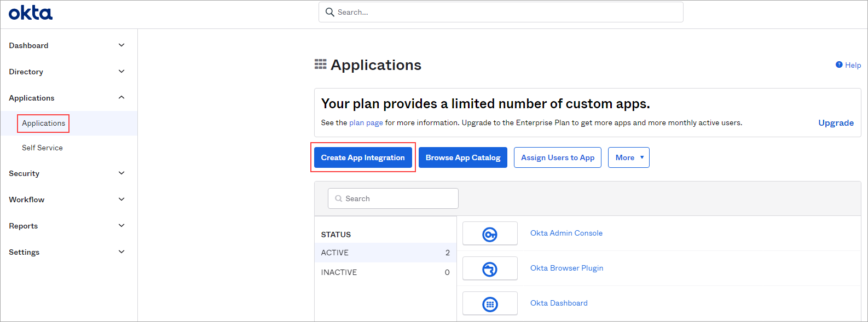Open the plan page link
The height and width of the screenshot is (322, 868).
366,122
